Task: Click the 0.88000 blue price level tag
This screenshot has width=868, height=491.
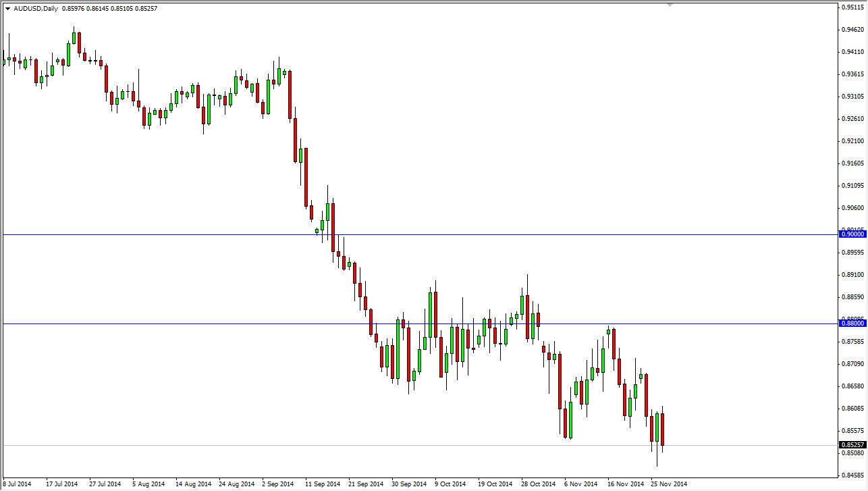Action: tap(852, 324)
